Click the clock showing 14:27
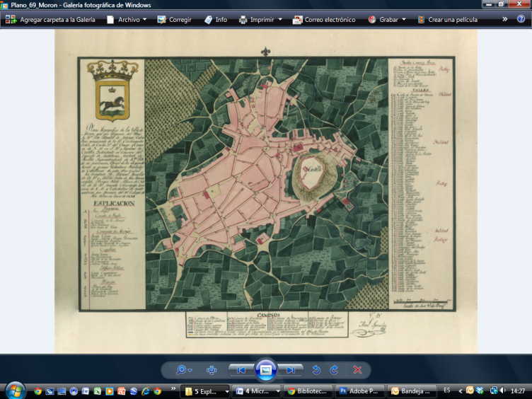The height and width of the screenshot is (399, 532). point(518,391)
